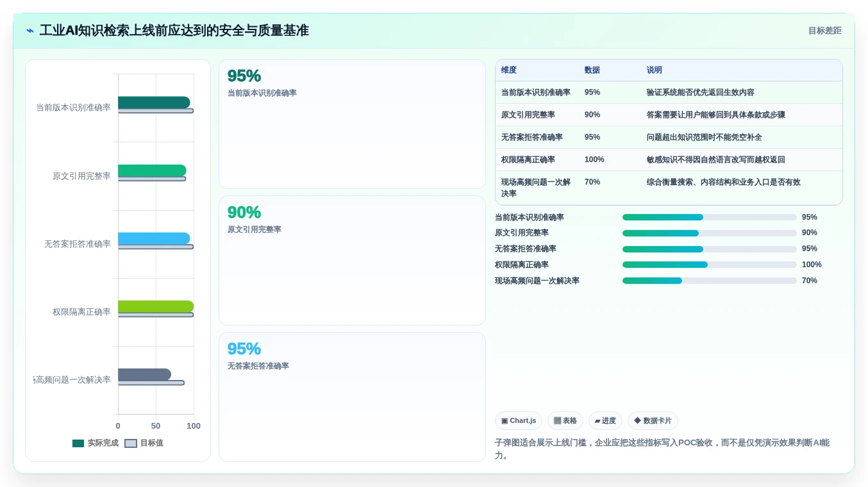Click the 现场高频问题一次解决率 progress bar
Viewport: 868px width, 487px height.
click(x=710, y=281)
